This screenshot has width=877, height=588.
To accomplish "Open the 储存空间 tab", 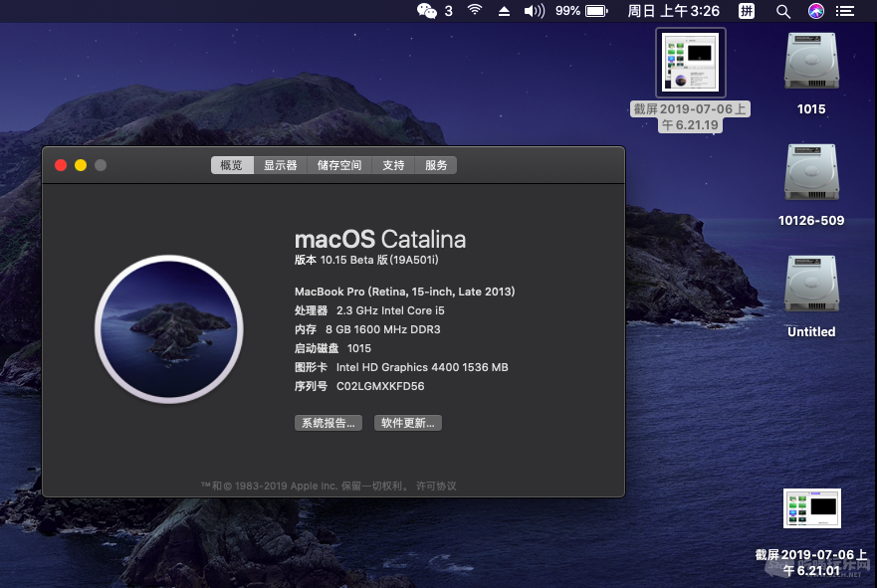I will [338, 165].
